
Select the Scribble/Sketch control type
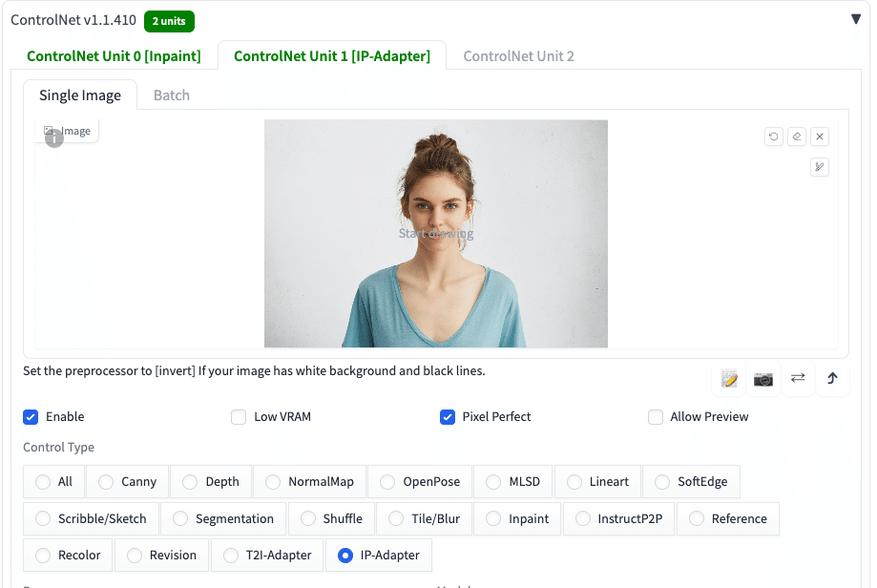coord(92,518)
